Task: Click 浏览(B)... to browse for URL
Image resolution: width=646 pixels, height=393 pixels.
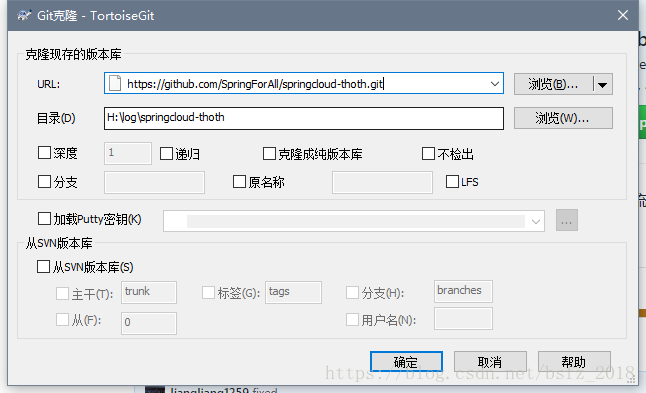Action: (553, 85)
